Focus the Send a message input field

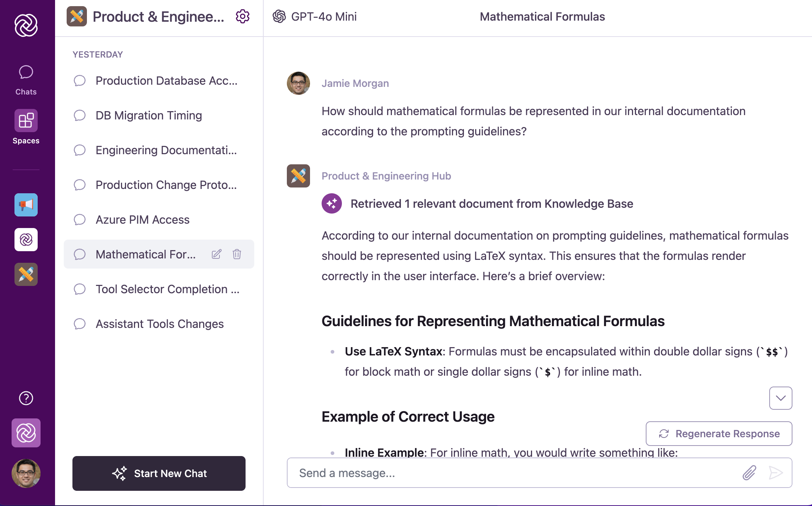click(514, 473)
